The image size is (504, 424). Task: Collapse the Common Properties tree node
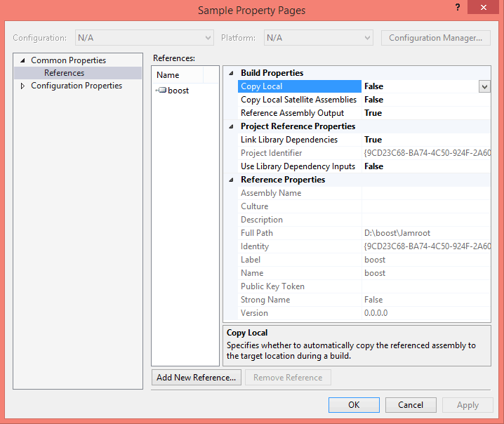[x=22, y=60]
